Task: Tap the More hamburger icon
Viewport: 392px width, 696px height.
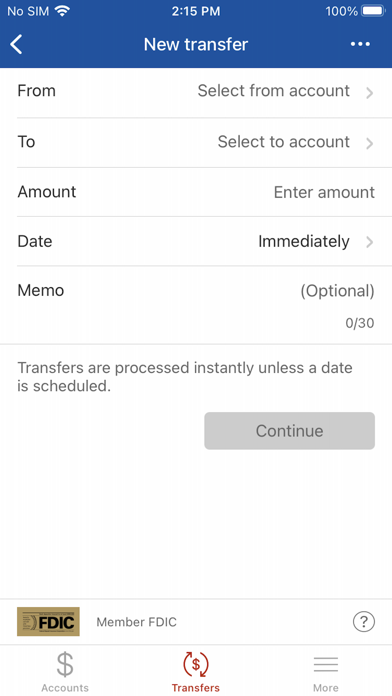Action: pyautogui.click(x=326, y=664)
